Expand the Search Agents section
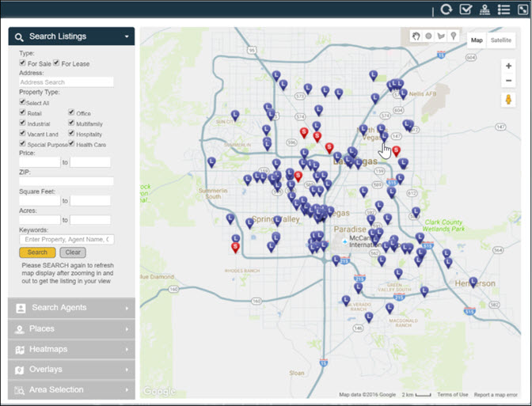The height and width of the screenshot is (406, 532). pyautogui.click(x=71, y=307)
